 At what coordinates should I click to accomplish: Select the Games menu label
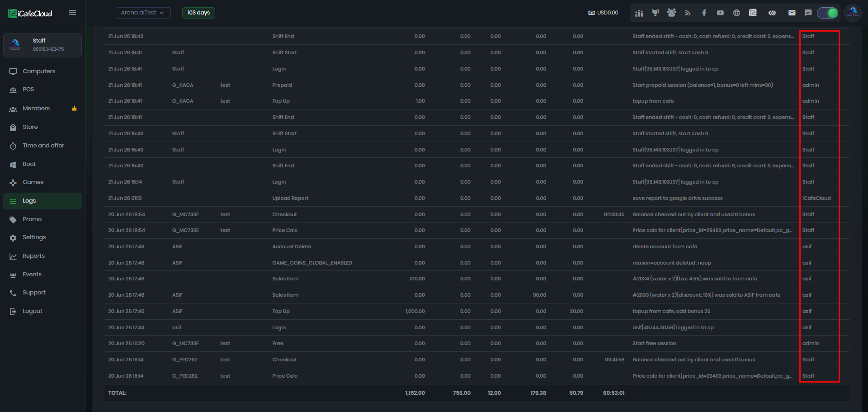coord(33,182)
